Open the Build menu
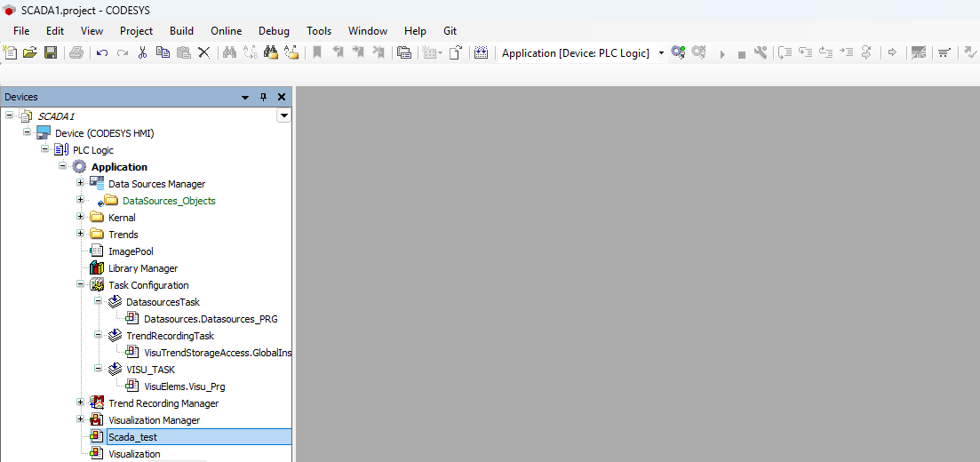Viewport: 980px width, 462px height. [x=181, y=30]
